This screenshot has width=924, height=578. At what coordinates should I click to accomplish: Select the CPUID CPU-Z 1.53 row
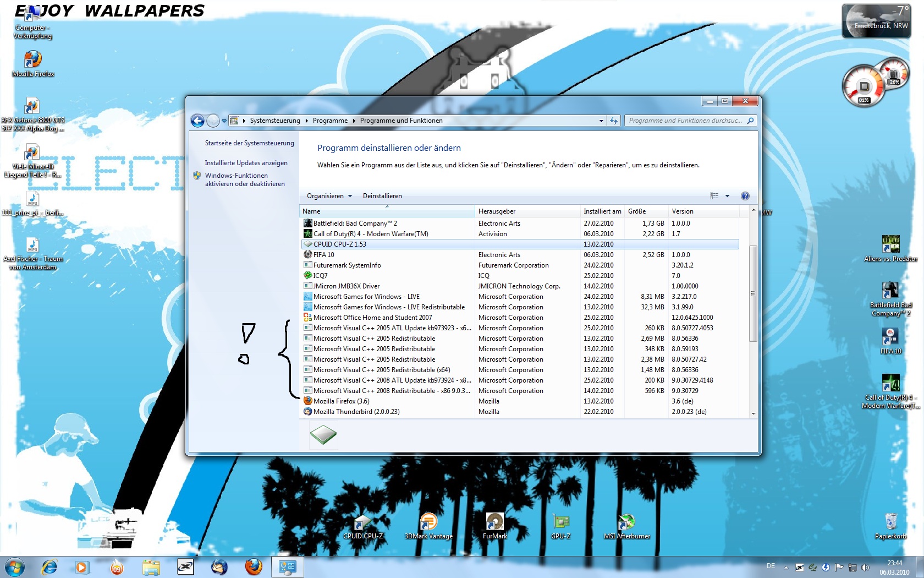pos(520,244)
